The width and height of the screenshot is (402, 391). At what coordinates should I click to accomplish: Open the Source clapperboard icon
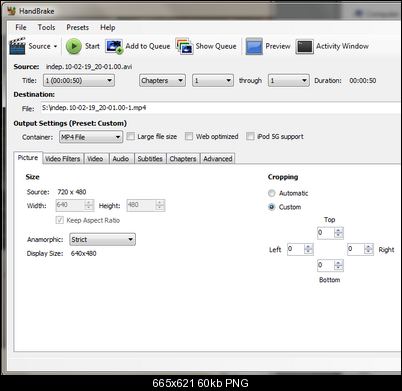click(17, 46)
